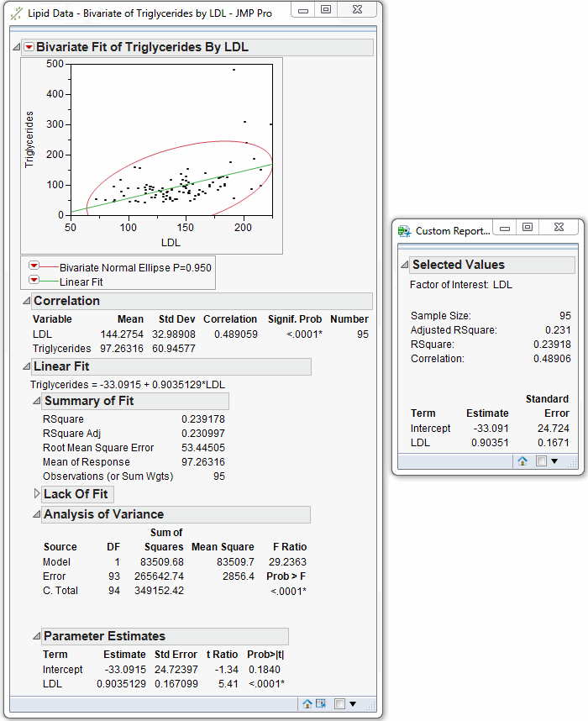Click the Triglycerides y-axis label
Image resolution: width=588 pixels, height=721 pixels.
pos(29,139)
